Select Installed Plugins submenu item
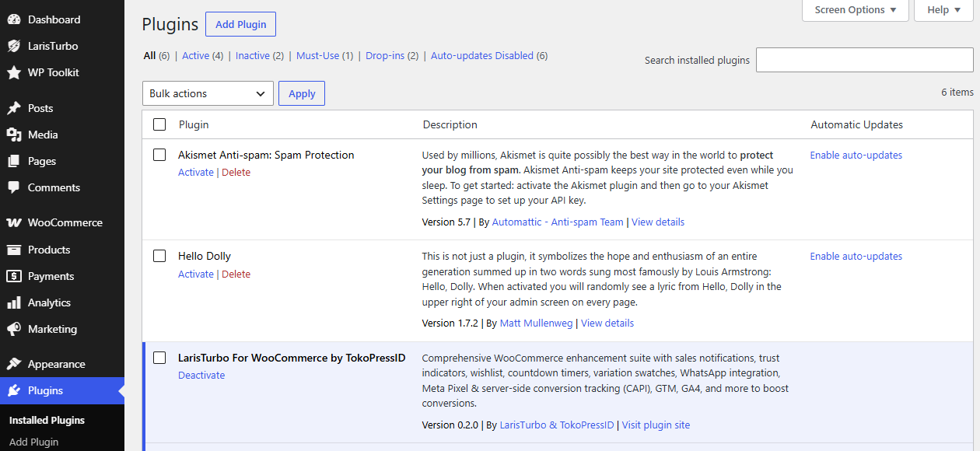980x451 pixels. tap(47, 420)
